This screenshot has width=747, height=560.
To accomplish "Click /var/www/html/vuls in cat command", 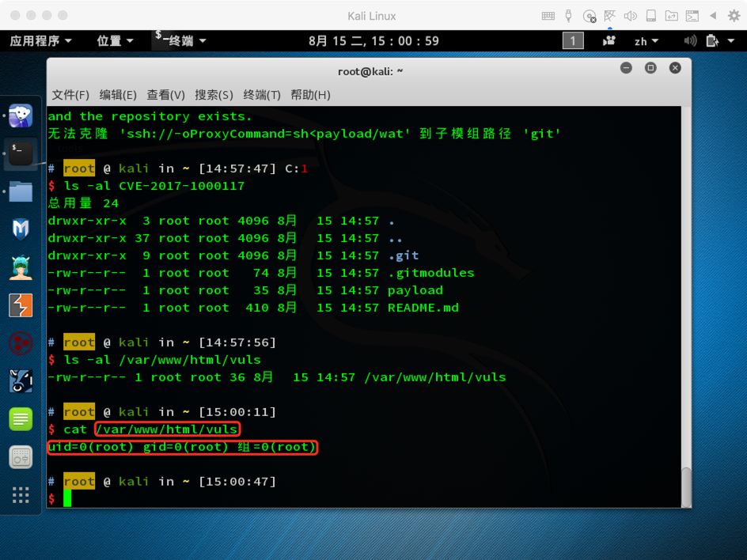I will click(x=167, y=429).
